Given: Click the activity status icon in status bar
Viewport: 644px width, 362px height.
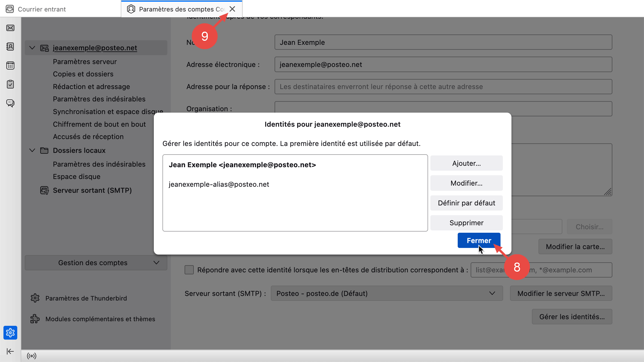Looking at the screenshot, I should point(32,356).
